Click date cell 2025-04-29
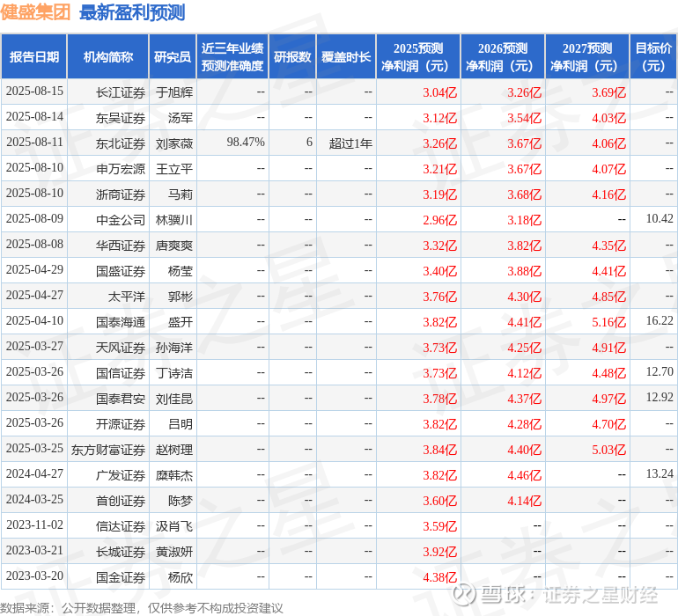The image size is (678, 616). 34,270
